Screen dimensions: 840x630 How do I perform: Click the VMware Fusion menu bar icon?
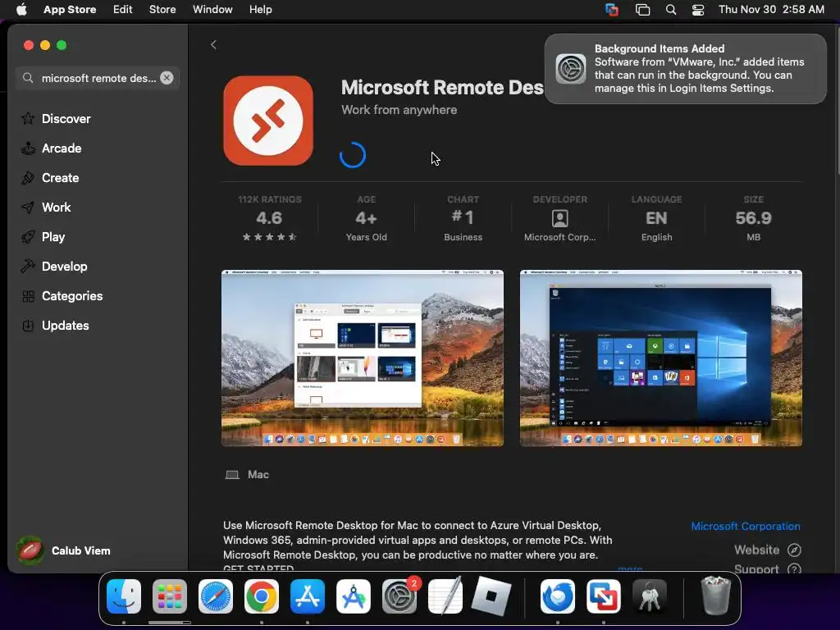(612, 10)
